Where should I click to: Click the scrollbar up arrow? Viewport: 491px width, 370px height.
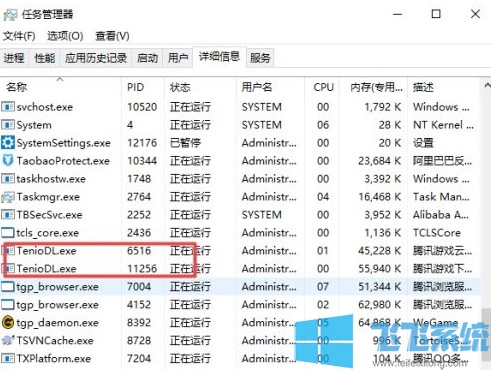pyautogui.click(x=487, y=85)
